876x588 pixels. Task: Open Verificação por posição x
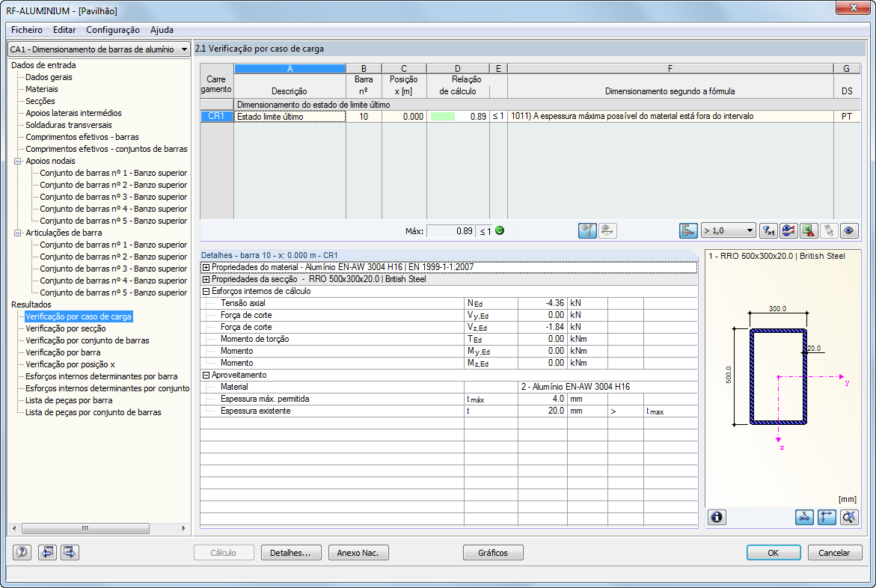pos(70,364)
